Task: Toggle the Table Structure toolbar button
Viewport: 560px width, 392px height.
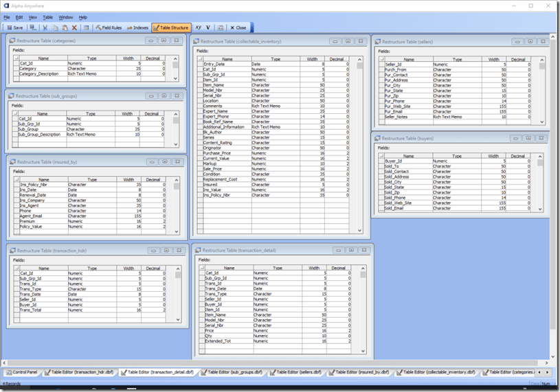Action: (171, 27)
